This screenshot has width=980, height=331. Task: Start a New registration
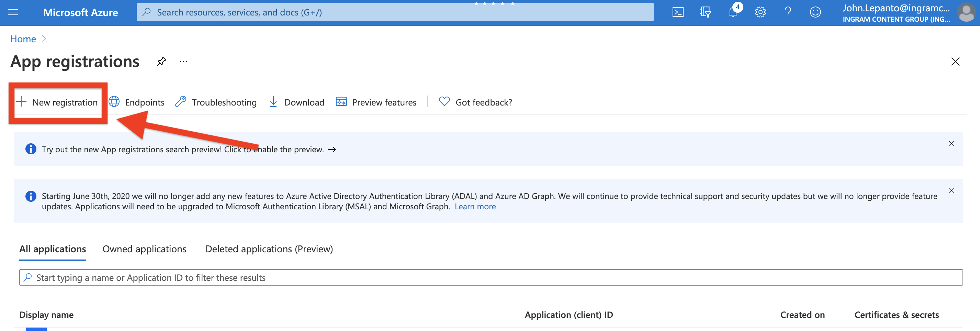(57, 102)
